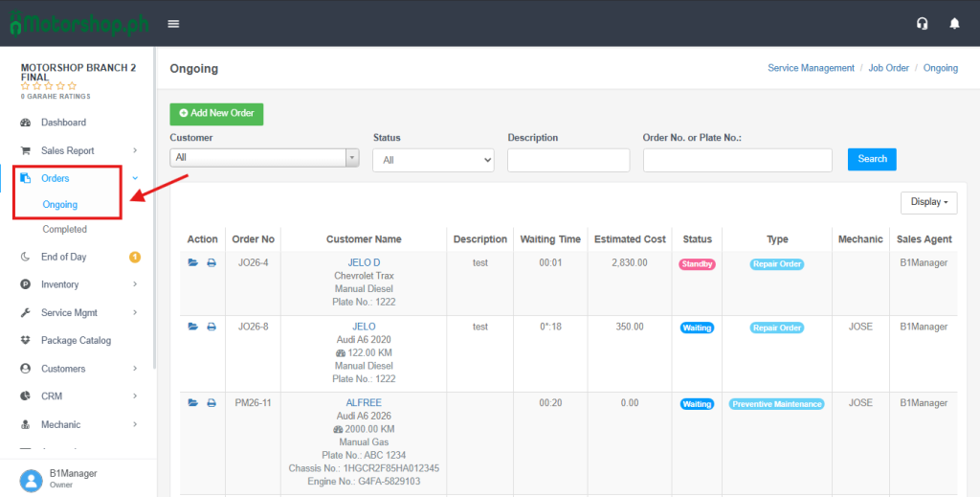
Task: Select Completed under Orders menu
Action: tap(64, 230)
